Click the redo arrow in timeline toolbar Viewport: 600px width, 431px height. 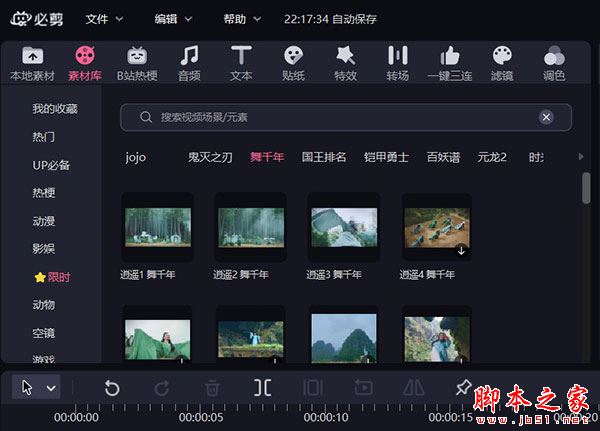point(162,388)
